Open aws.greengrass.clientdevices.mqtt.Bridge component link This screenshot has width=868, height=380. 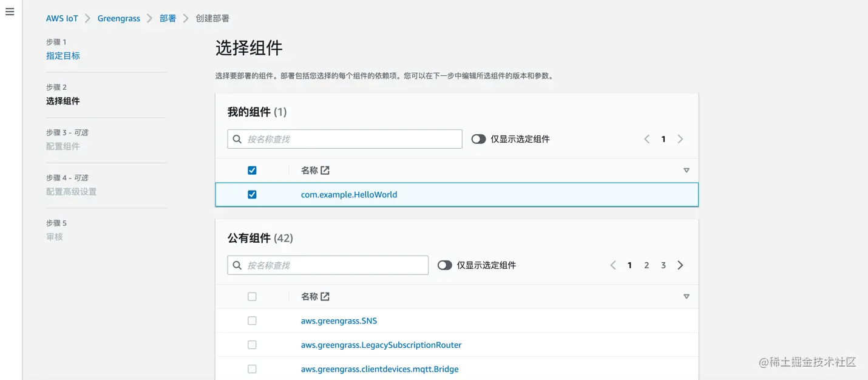tap(380, 369)
